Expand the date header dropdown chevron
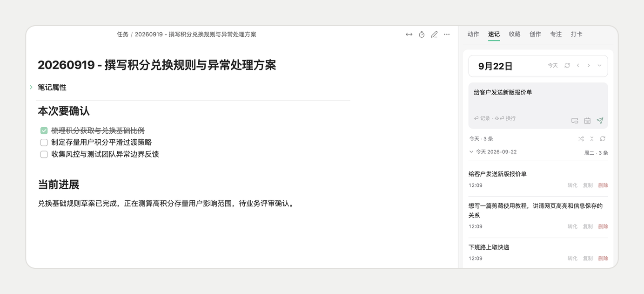Screen dimensions: 644x294 pos(599,66)
